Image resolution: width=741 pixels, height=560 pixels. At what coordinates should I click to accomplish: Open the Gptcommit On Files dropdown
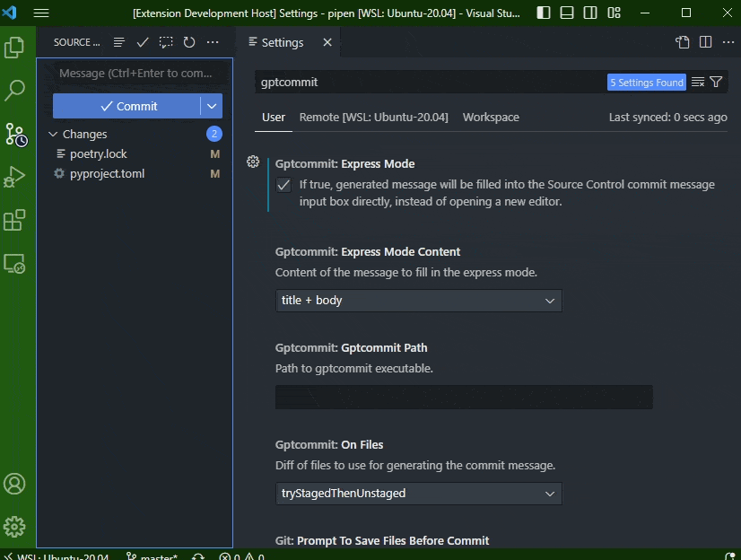click(x=418, y=494)
